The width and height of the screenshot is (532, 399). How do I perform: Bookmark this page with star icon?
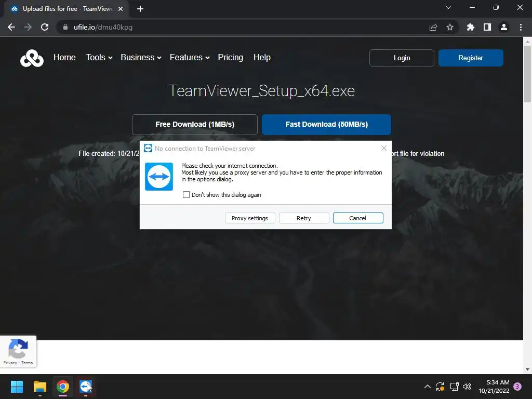tap(450, 27)
